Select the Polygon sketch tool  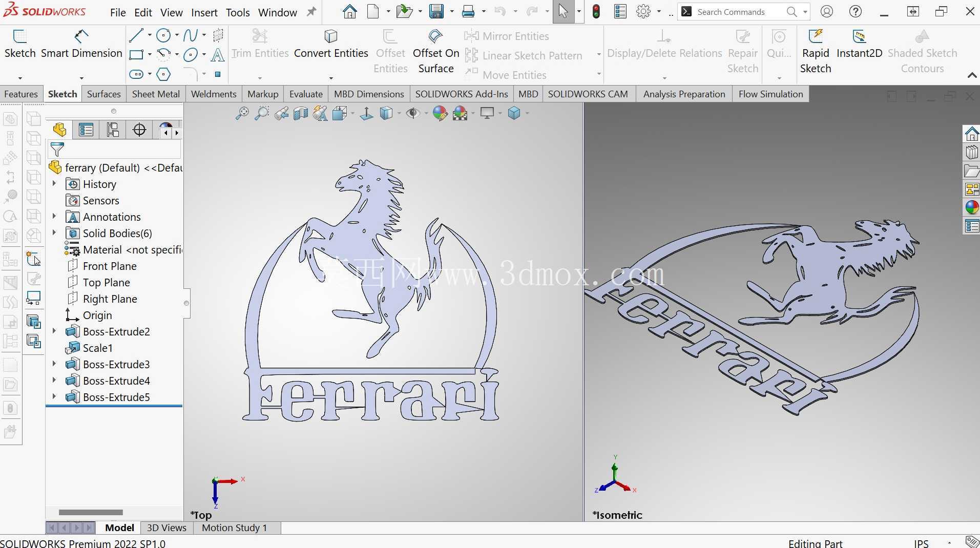pyautogui.click(x=163, y=74)
